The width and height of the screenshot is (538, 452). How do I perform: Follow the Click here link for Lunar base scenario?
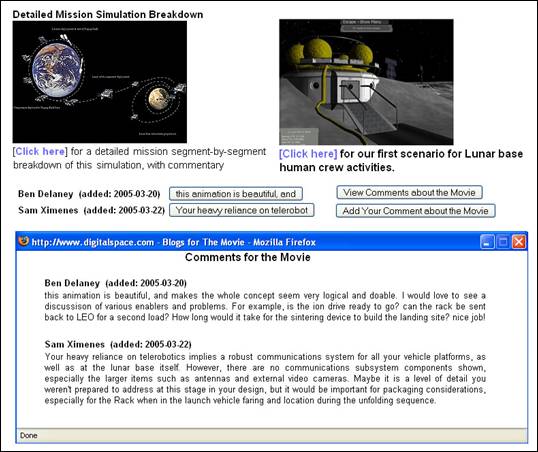coord(308,154)
